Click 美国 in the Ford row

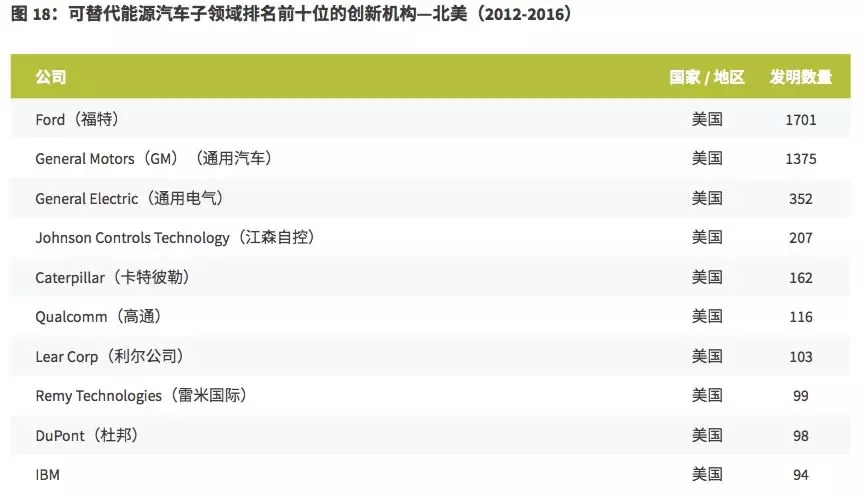coord(707,119)
